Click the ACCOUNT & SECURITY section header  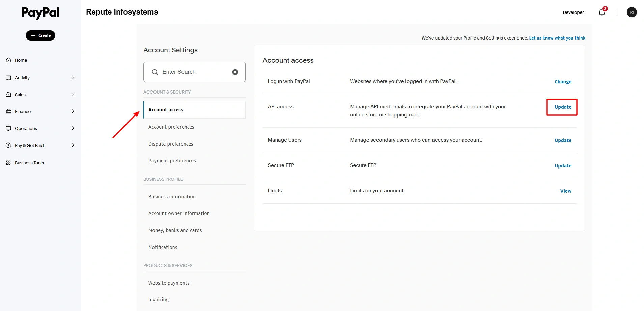point(167,92)
